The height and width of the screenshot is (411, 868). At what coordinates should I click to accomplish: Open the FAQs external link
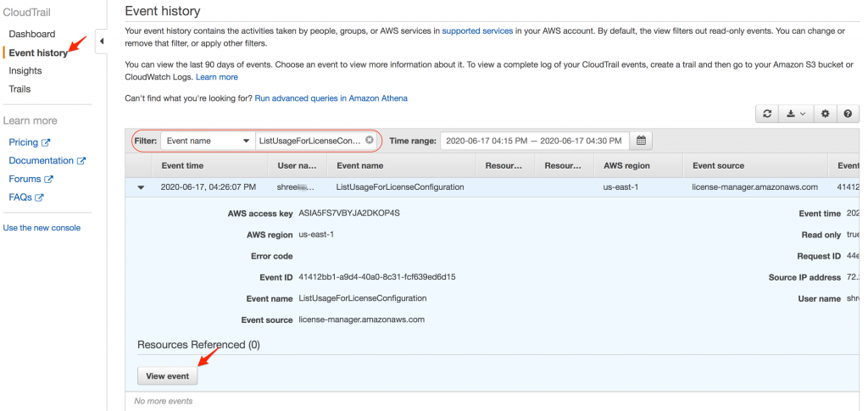point(26,197)
